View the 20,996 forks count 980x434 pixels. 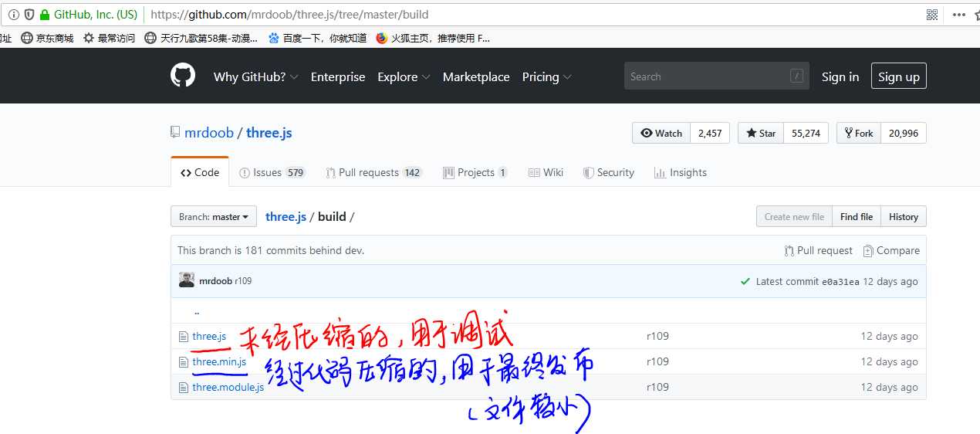point(904,133)
